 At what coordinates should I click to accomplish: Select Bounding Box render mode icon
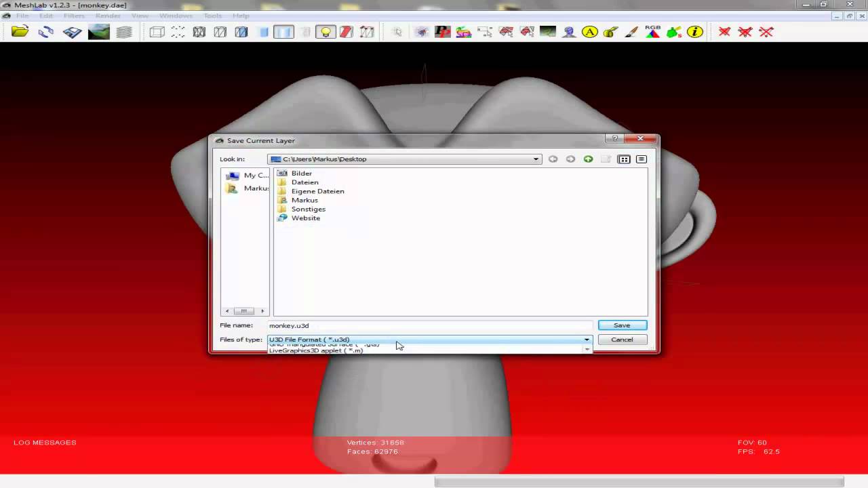(157, 32)
